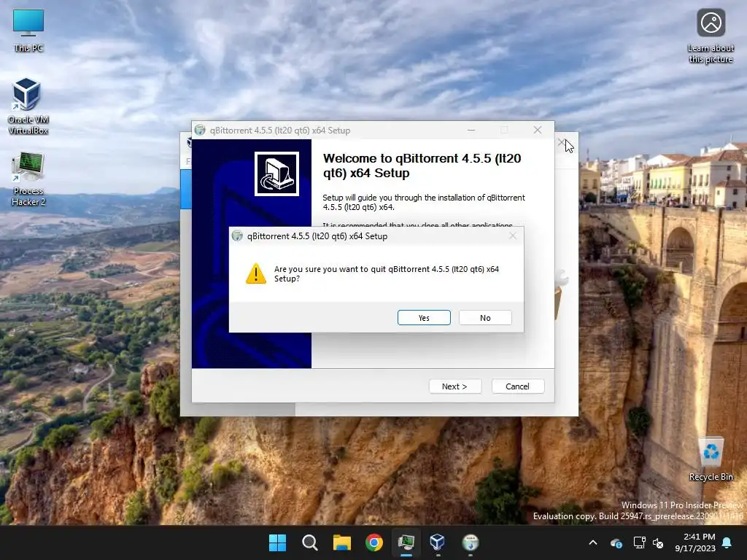Close the qBittorrent Setup main window
Viewport: 747px width, 560px height.
(538, 130)
